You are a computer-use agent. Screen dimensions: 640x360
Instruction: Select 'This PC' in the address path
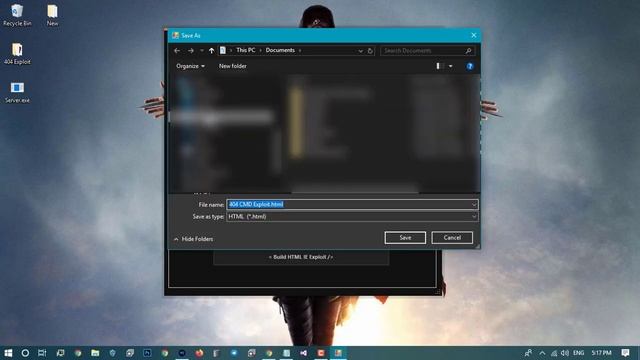point(246,50)
